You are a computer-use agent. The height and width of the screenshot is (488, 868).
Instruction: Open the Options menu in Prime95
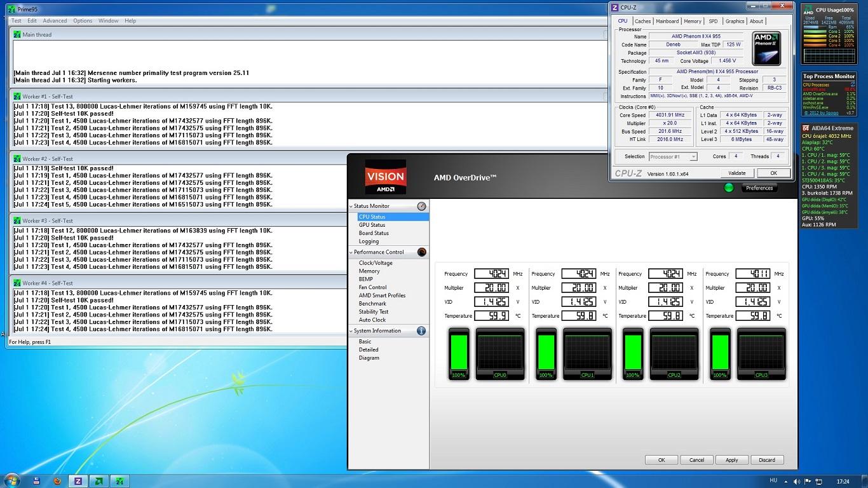pos(83,21)
